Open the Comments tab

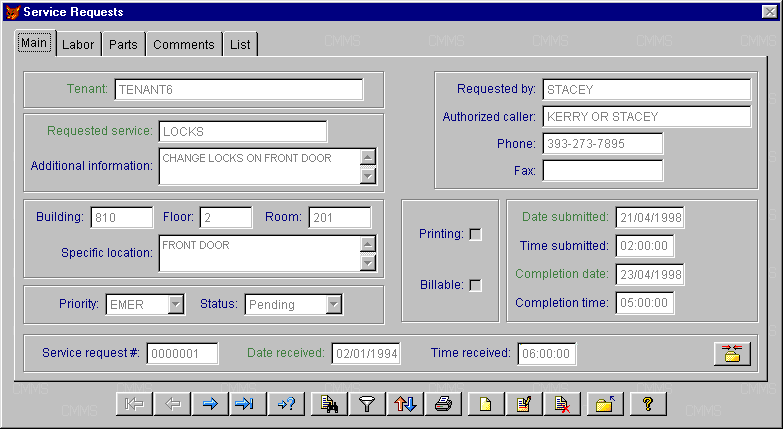click(184, 45)
